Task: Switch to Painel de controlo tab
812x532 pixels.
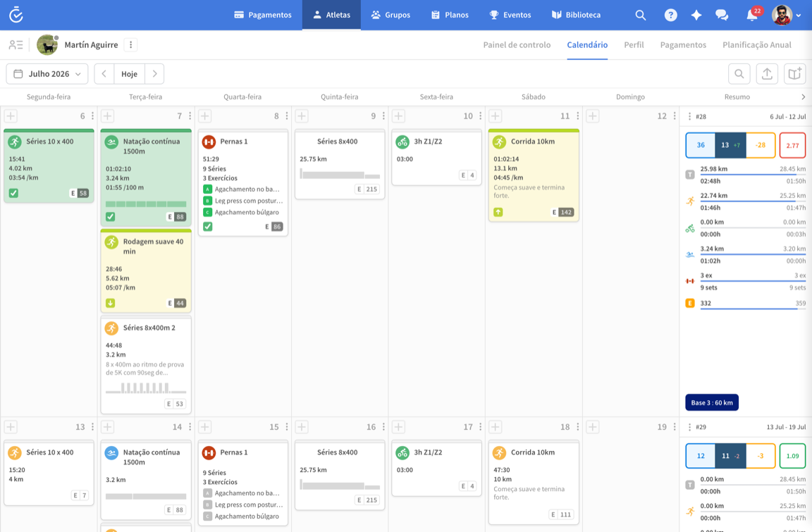Action: click(x=517, y=45)
